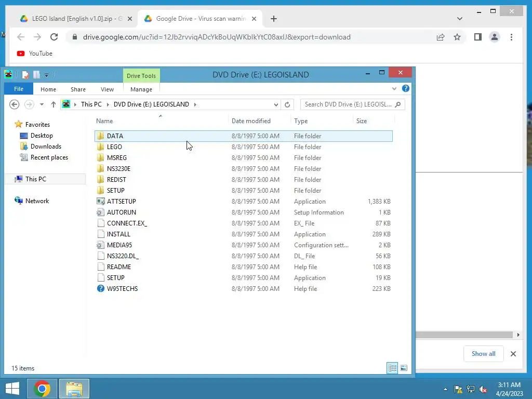This screenshot has width=532, height=399.
Task: Reload the Chrome page
Action: point(54,37)
